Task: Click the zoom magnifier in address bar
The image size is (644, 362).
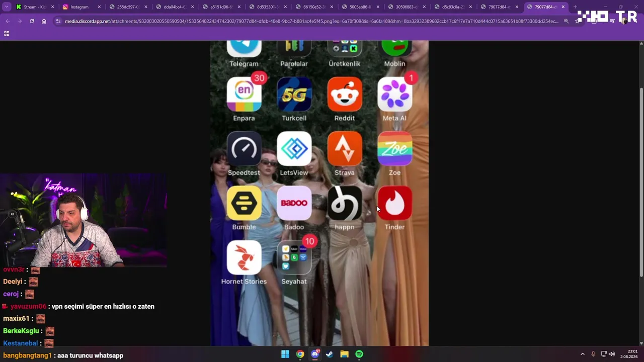Action: point(566,21)
